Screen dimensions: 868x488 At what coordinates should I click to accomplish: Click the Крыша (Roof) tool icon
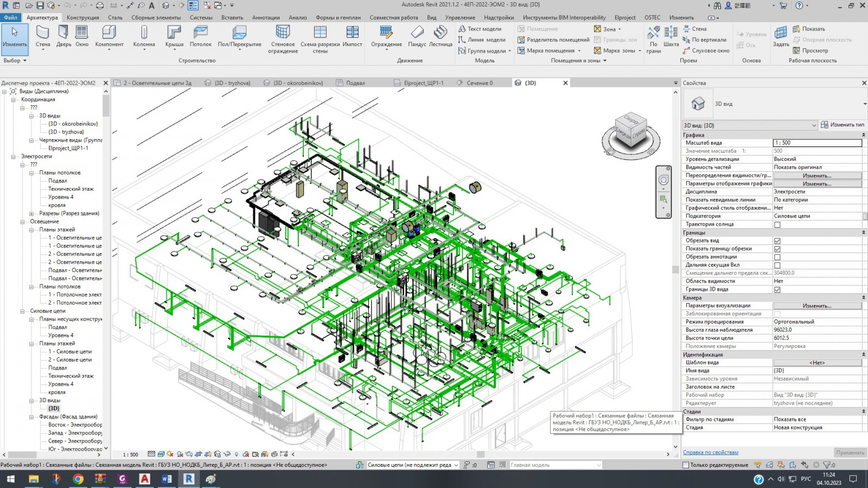tap(174, 36)
